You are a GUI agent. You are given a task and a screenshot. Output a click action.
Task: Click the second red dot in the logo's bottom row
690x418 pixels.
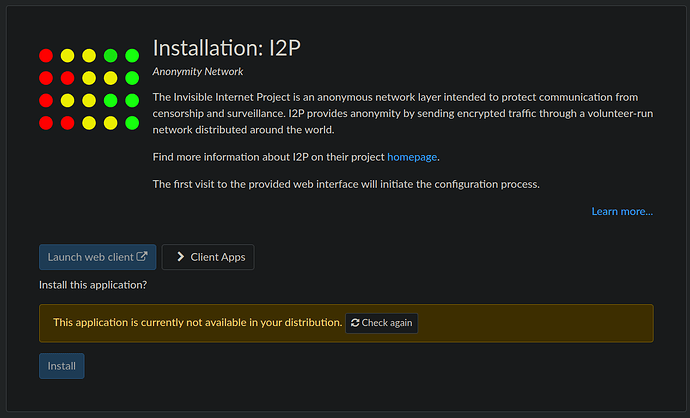click(67, 123)
